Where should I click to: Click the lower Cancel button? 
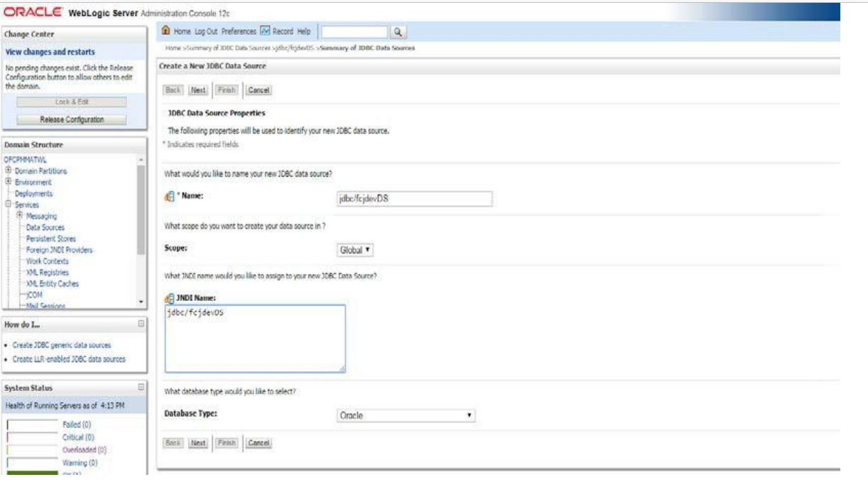[x=259, y=443]
